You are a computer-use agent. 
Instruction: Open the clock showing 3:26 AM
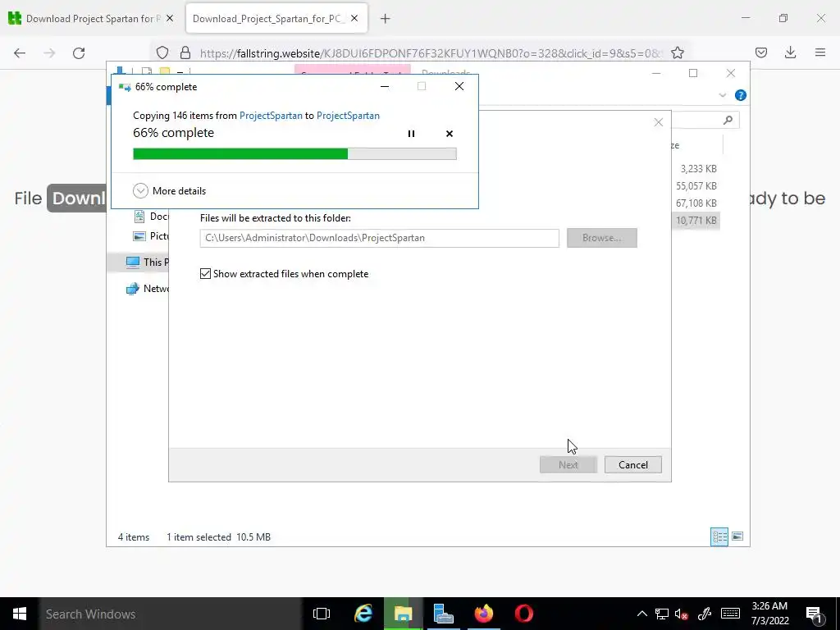(x=769, y=614)
